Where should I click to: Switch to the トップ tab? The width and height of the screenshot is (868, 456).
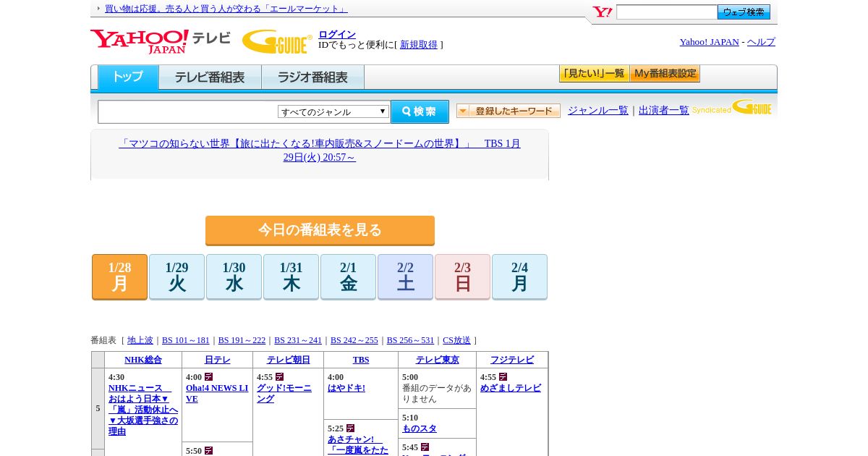(x=128, y=77)
